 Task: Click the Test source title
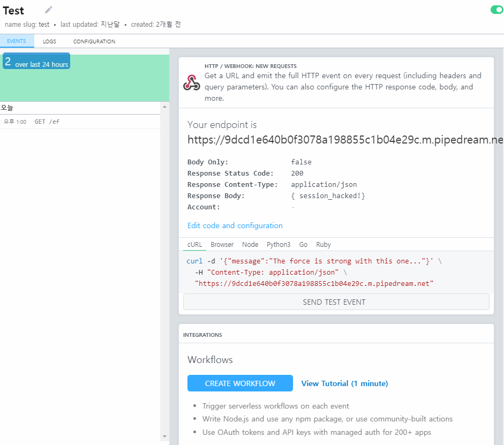pyautogui.click(x=13, y=11)
